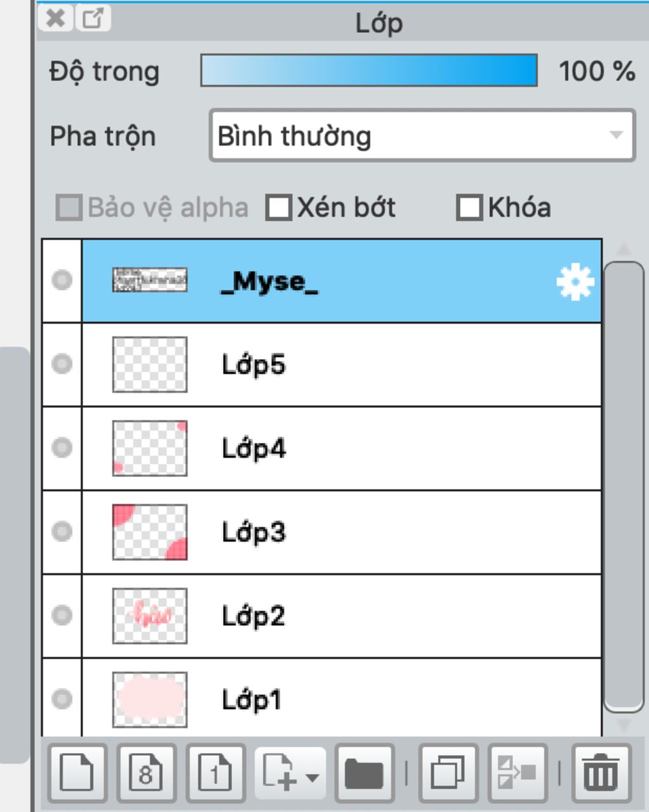Enable the Khóa checkbox

(469, 208)
